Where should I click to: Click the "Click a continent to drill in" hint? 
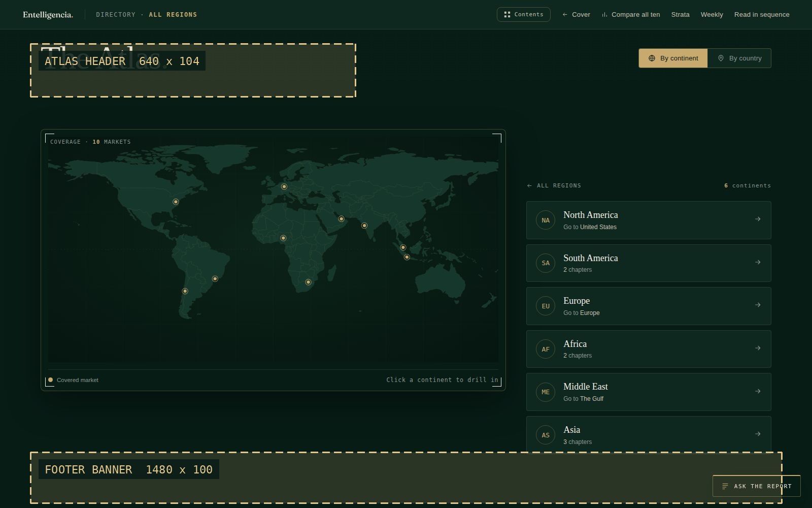tap(442, 380)
